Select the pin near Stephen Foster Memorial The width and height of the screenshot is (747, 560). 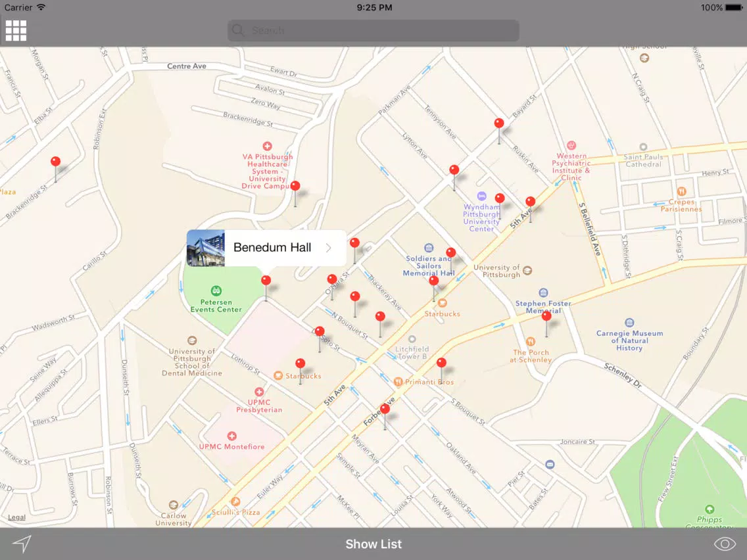point(546,315)
